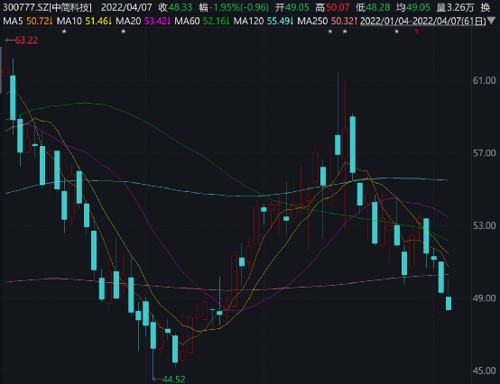Select the MA60 moving average label

point(187,21)
